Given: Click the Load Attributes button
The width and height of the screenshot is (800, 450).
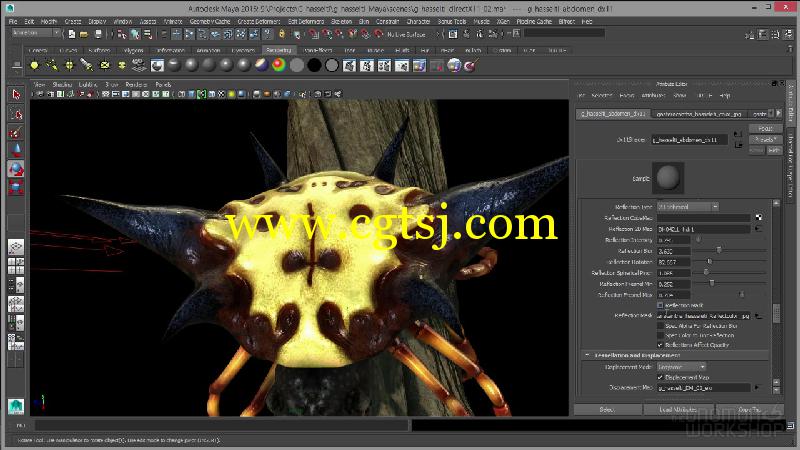Looking at the screenshot, I should [678, 410].
